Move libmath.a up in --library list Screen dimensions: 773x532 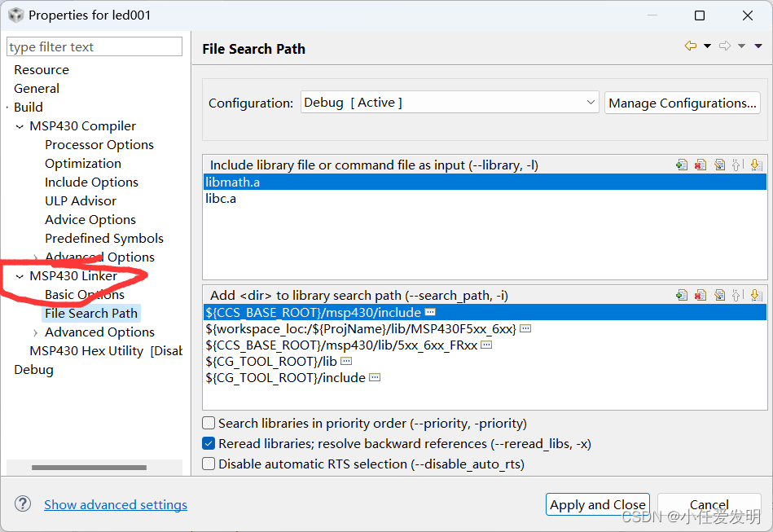pos(736,165)
